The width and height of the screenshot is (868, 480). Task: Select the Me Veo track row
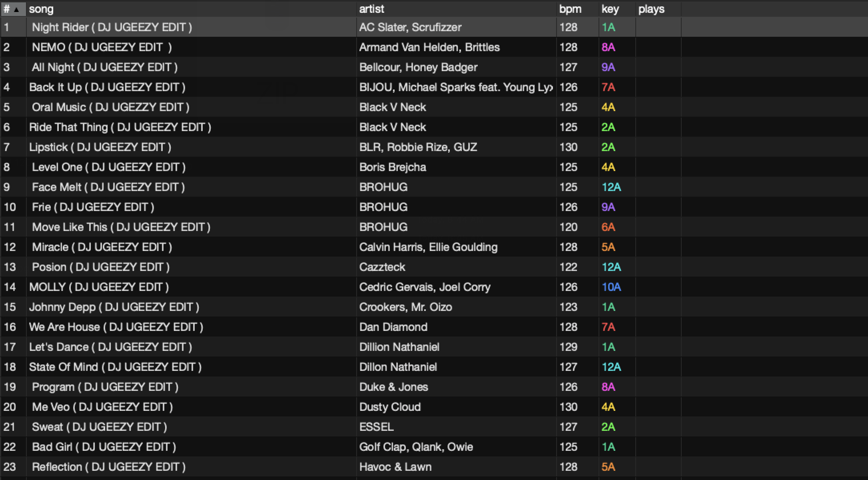tap(102, 407)
